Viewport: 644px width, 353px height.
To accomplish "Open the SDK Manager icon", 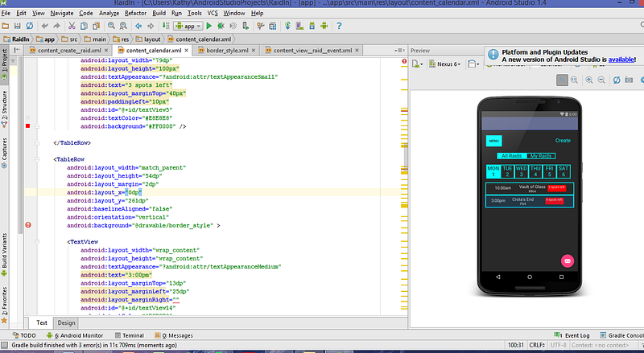I will (x=312, y=26).
